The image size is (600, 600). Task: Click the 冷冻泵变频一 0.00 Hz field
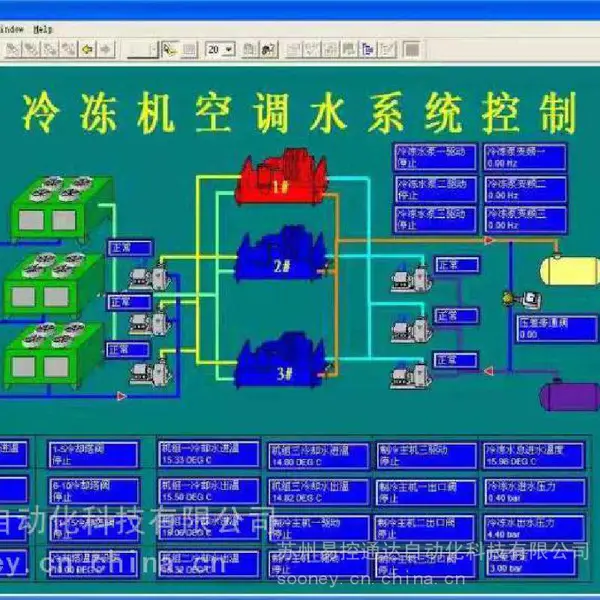point(525,157)
